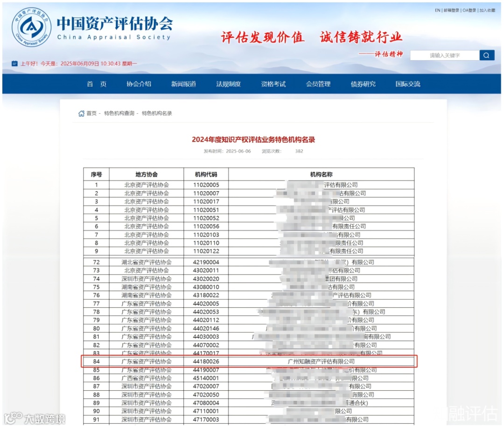The height and width of the screenshot is (428, 504).
Task: Click 深圳市资产评估协会 in row 74
Action: (147, 279)
